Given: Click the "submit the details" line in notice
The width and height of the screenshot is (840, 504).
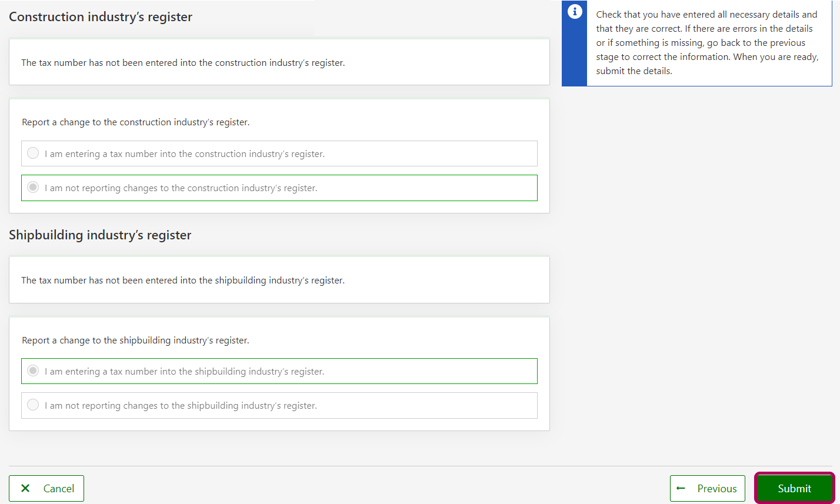Looking at the screenshot, I should click(x=634, y=71).
